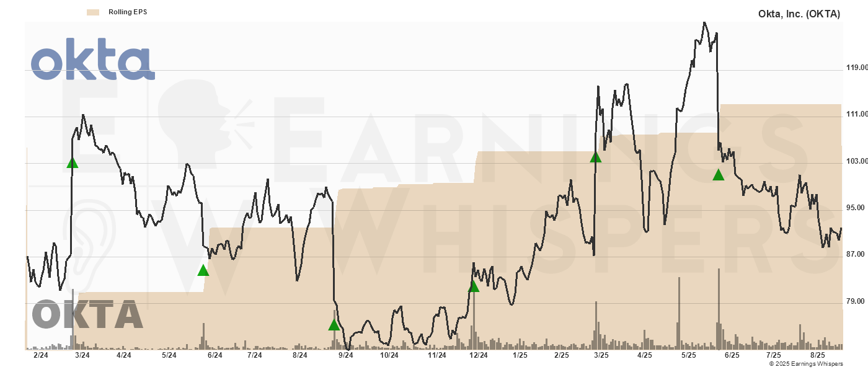
Task: Click the Okta, Inc. (OKTA) chart title
Action: pos(799,14)
